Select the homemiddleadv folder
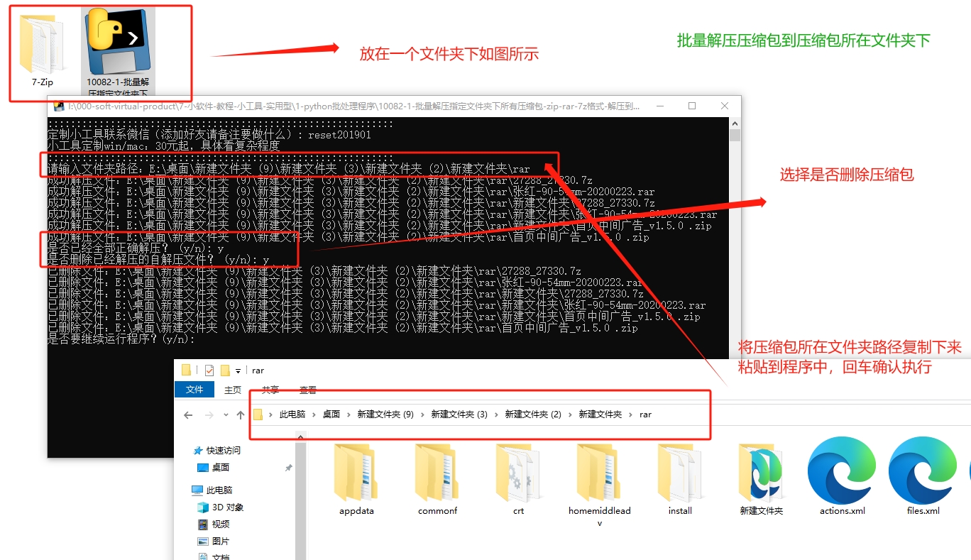The height and width of the screenshot is (560, 971). pos(599,485)
